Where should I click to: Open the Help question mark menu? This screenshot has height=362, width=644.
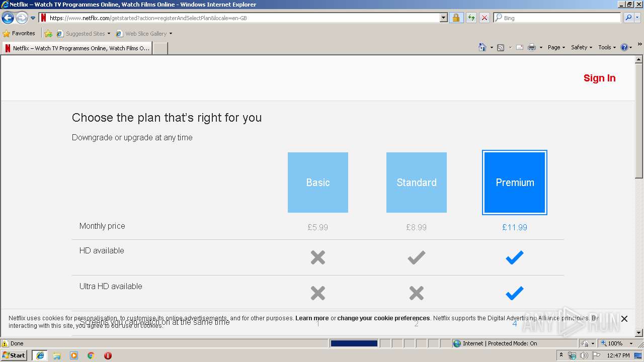click(626, 47)
